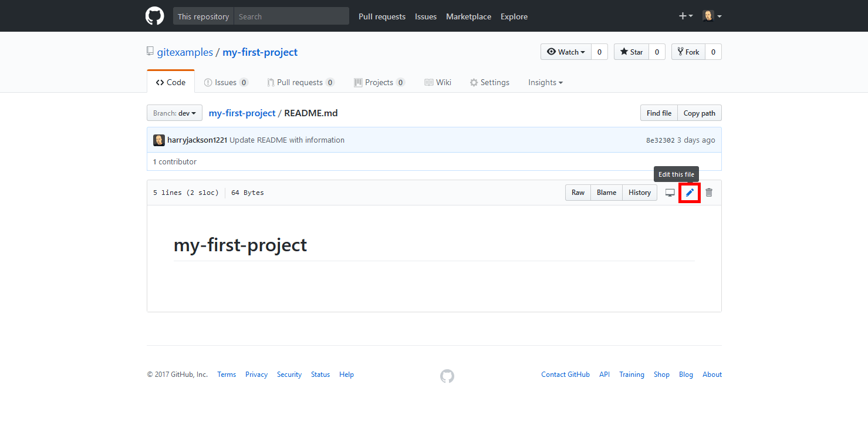The height and width of the screenshot is (435, 868).
Task: Focus the header Search field
Action: click(291, 16)
